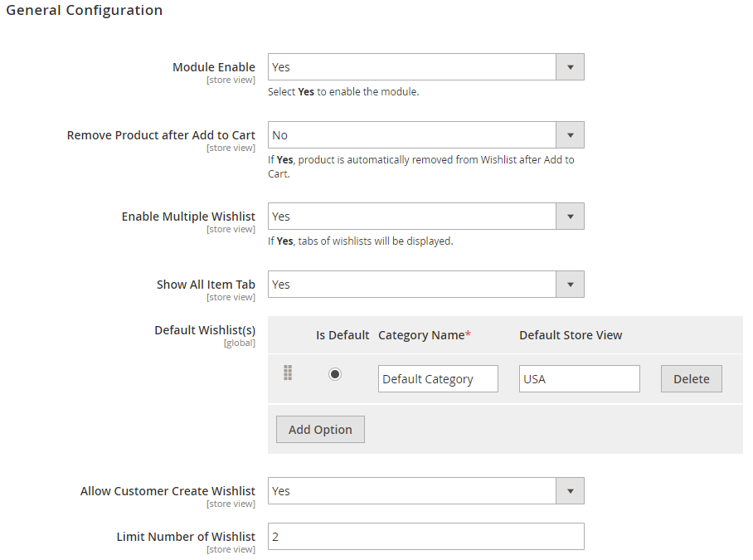Click the Limit Number of Wishlist field
This screenshot has height=560, width=753.
(x=425, y=537)
